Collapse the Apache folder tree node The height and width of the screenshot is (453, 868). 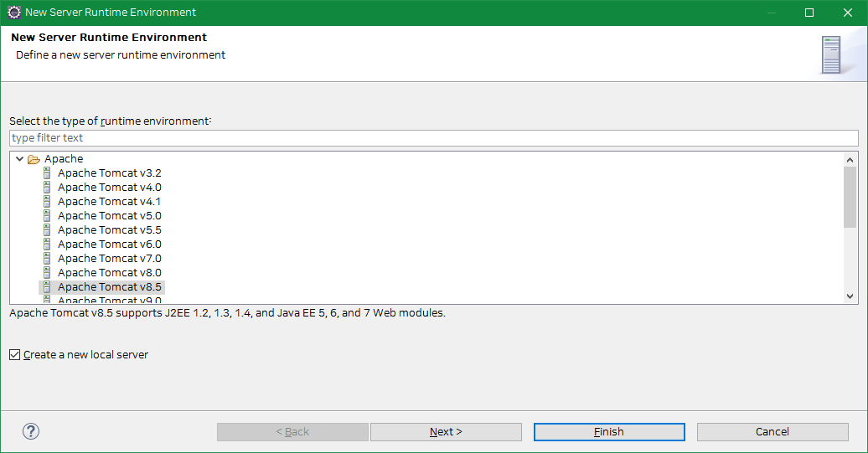click(20, 159)
